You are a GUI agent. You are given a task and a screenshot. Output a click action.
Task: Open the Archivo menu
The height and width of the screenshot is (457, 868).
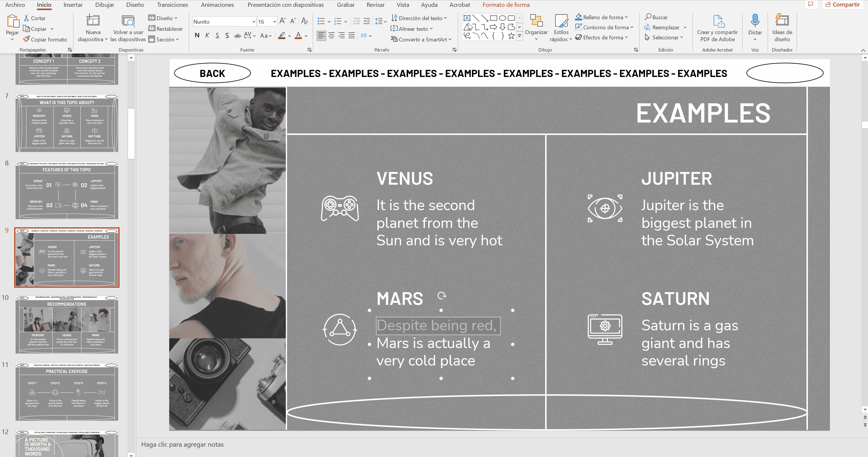point(15,5)
